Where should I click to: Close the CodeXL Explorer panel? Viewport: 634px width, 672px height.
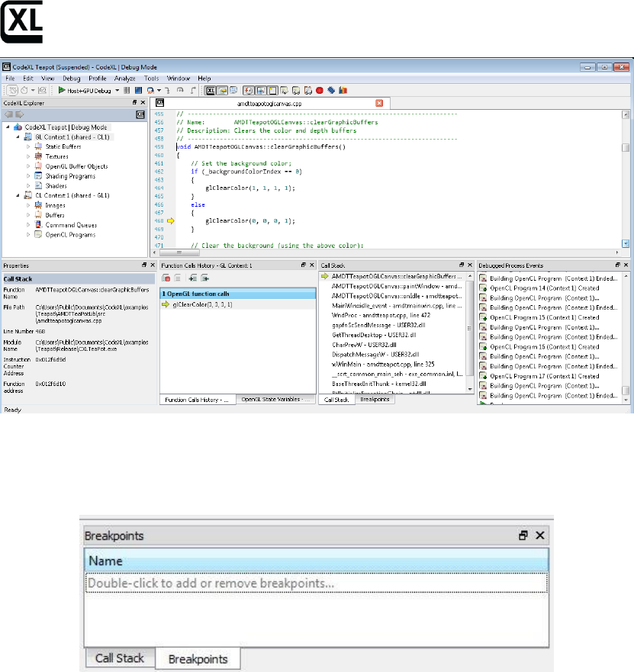click(x=143, y=102)
